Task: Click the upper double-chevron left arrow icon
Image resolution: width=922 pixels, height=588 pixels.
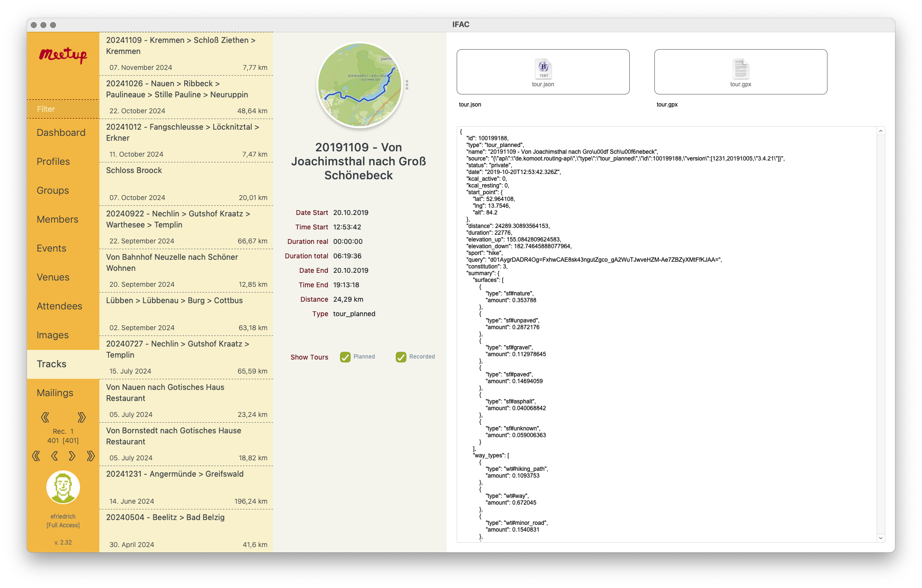Action: 45,417
